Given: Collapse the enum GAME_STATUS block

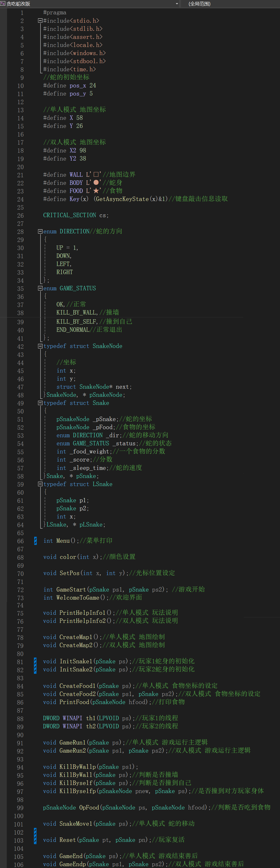Looking at the screenshot, I should tap(40, 288).
